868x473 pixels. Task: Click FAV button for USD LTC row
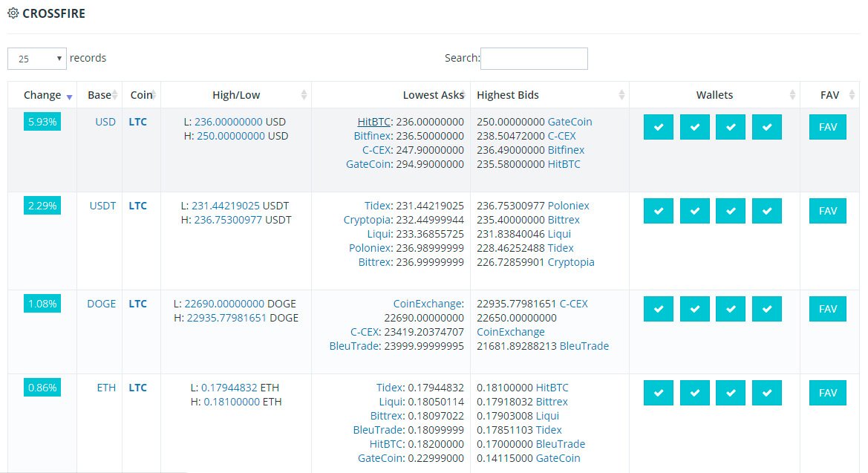pos(828,127)
